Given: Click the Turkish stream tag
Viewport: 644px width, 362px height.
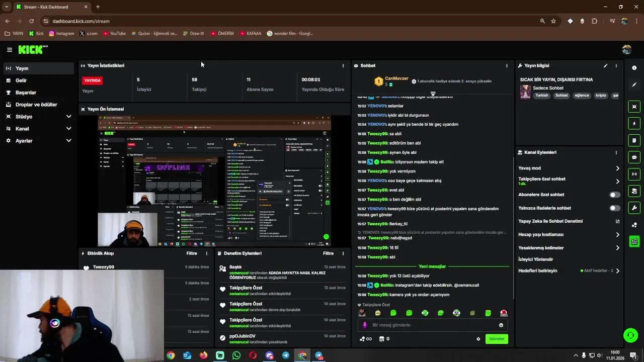Looking at the screenshot, I should click(x=542, y=96).
